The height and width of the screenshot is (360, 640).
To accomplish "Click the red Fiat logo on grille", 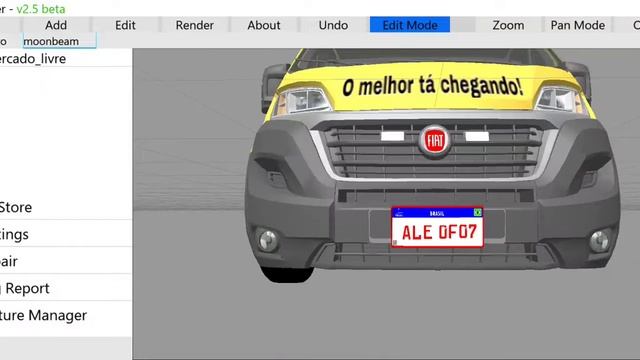I will [435, 141].
